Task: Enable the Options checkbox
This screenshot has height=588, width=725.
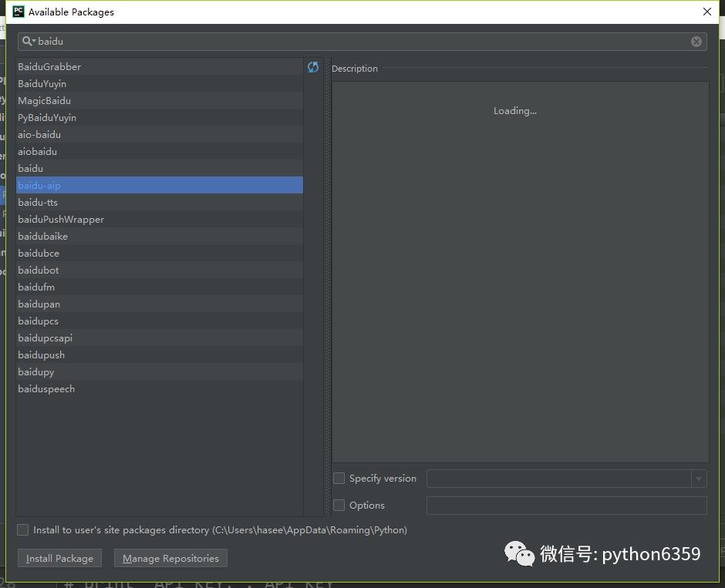Action: coord(339,505)
